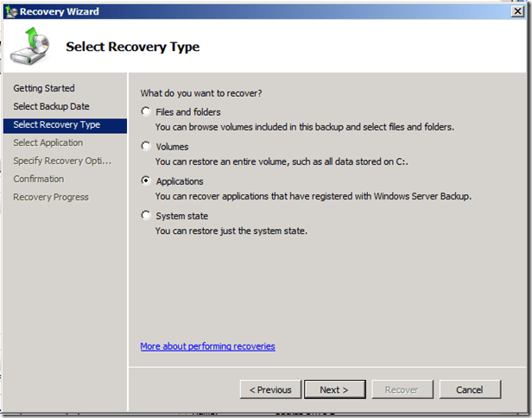Select the Files and folders radio button
Screen dimensions: 532x418
[x=146, y=112]
